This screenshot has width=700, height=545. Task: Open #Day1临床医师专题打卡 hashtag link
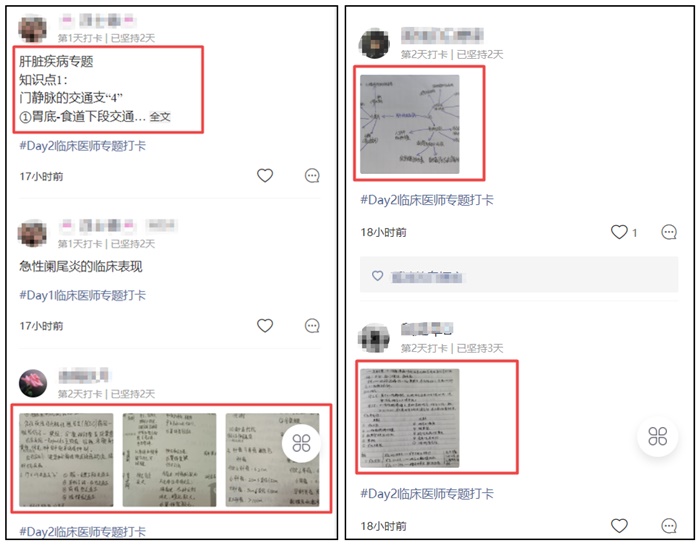pos(83,295)
